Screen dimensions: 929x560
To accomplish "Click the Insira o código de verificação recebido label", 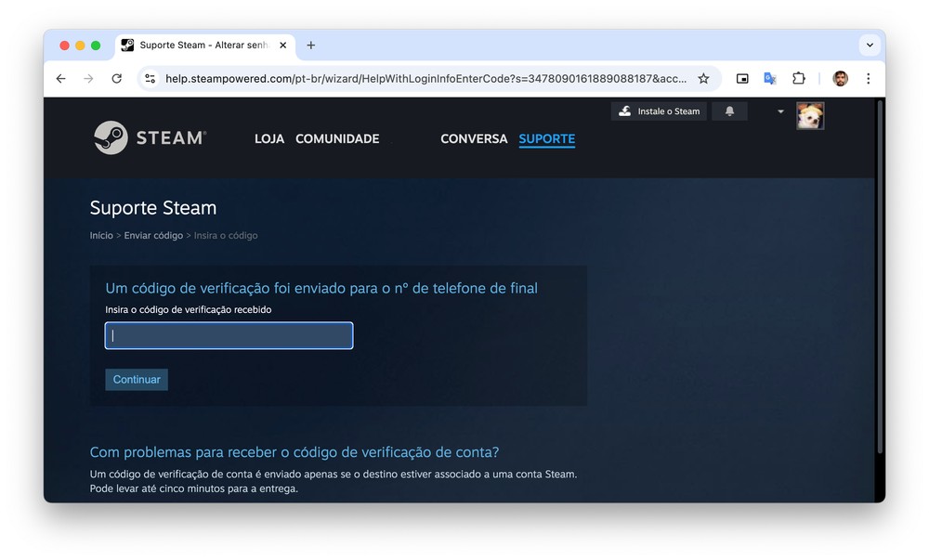I will click(x=189, y=309).
